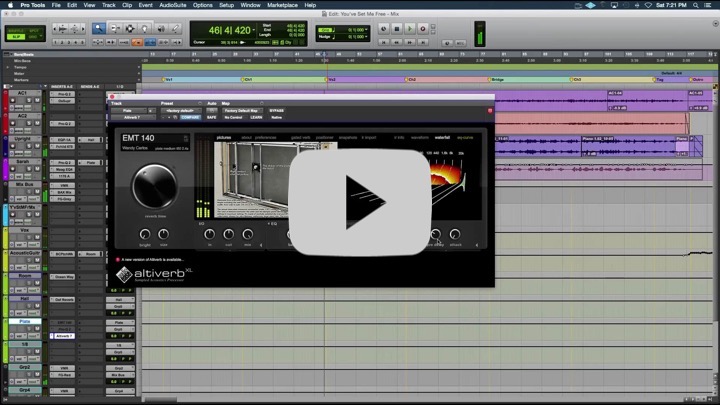Switch to Altiverb pictures tab
720x405 pixels.
pos(224,137)
